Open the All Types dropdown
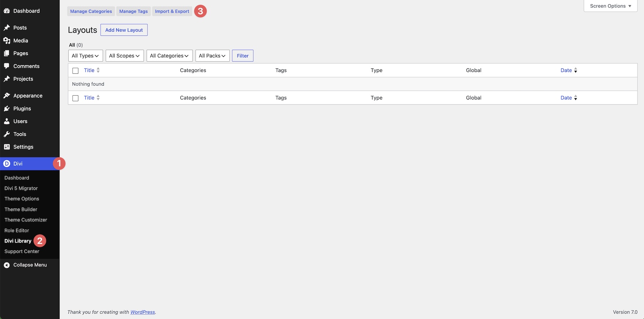 [x=86, y=55]
